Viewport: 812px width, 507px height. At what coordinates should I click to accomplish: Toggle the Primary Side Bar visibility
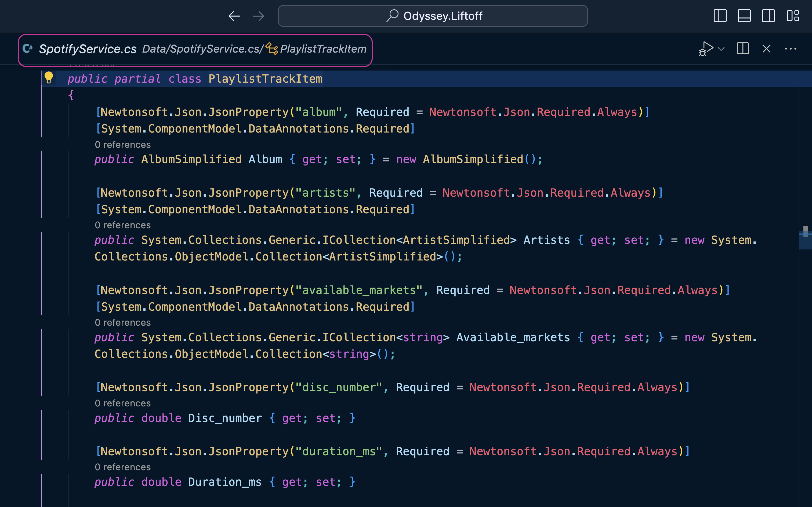tap(720, 16)
